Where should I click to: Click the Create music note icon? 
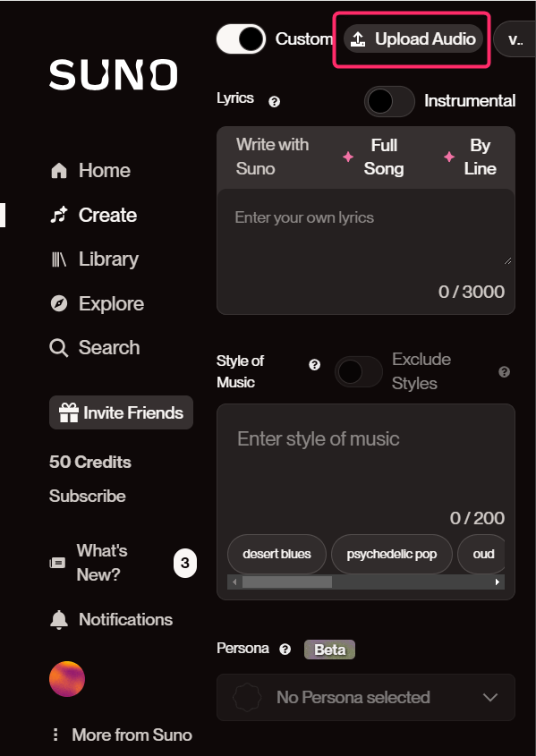coord(59,215)
